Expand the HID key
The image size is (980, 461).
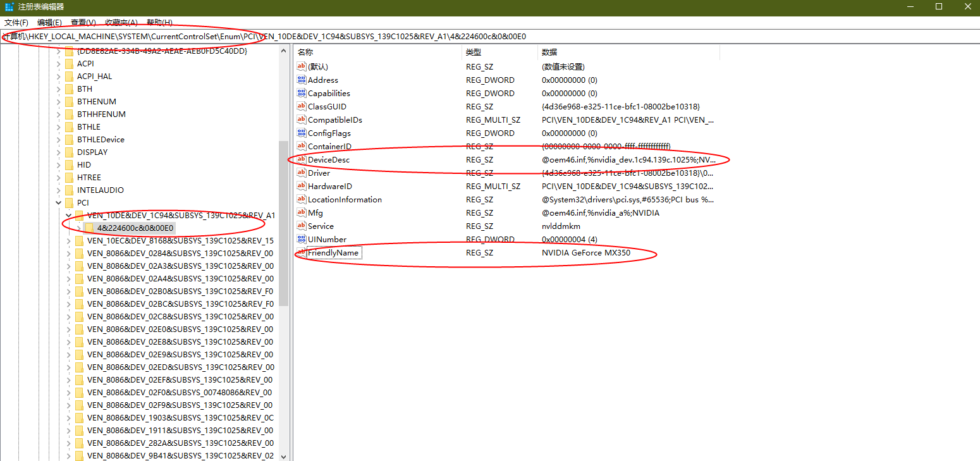(x=58, y=164)
